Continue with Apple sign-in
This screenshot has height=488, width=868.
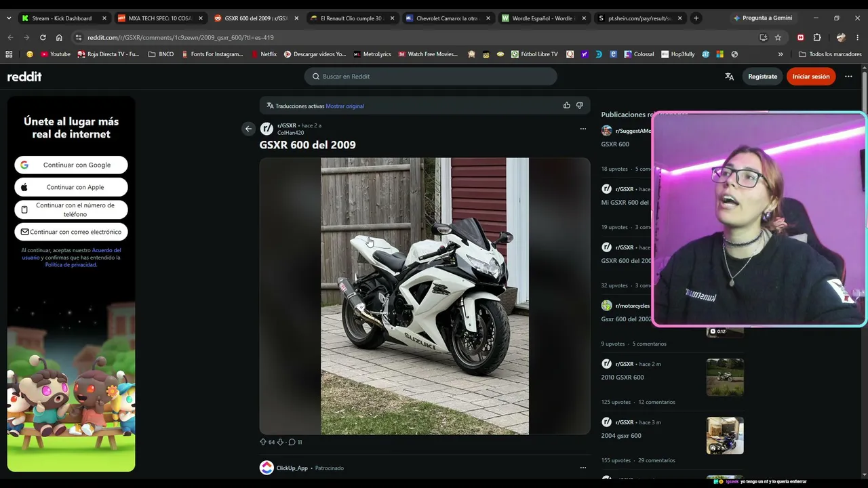[x=71, y=187]
